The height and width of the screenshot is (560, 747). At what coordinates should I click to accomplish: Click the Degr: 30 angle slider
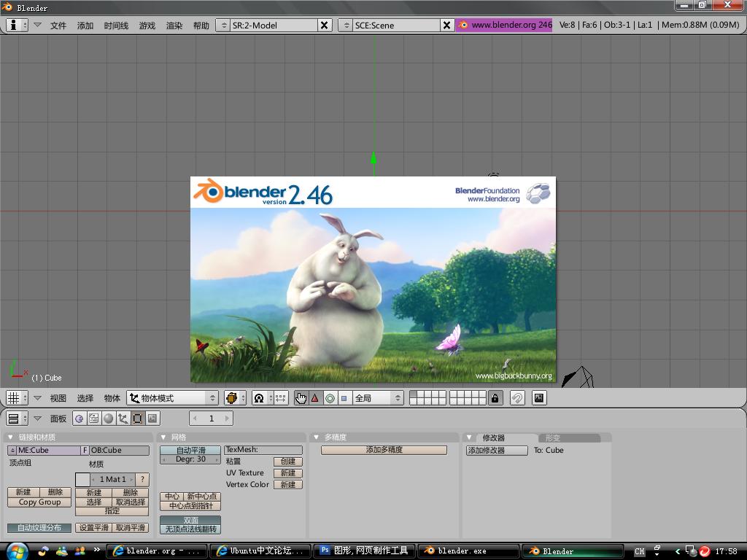(190, 459)
